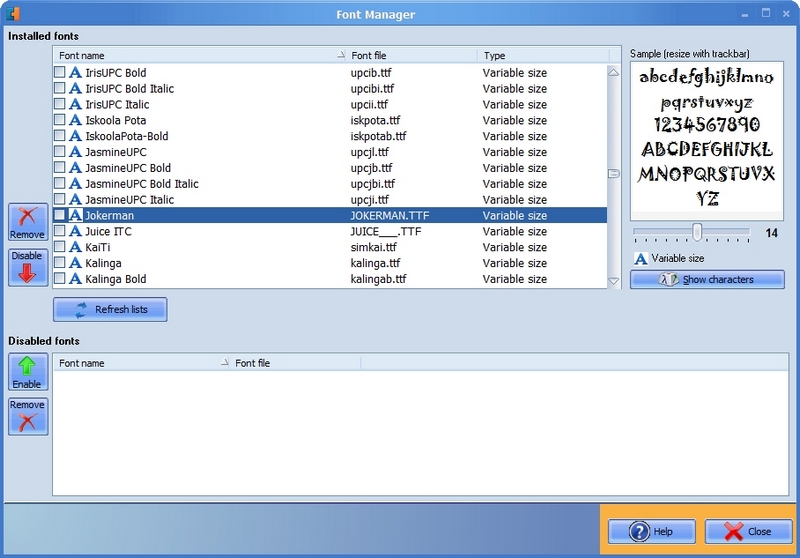Sort installed fonts by Type header

pyautogui.click(x=543, y=55)
